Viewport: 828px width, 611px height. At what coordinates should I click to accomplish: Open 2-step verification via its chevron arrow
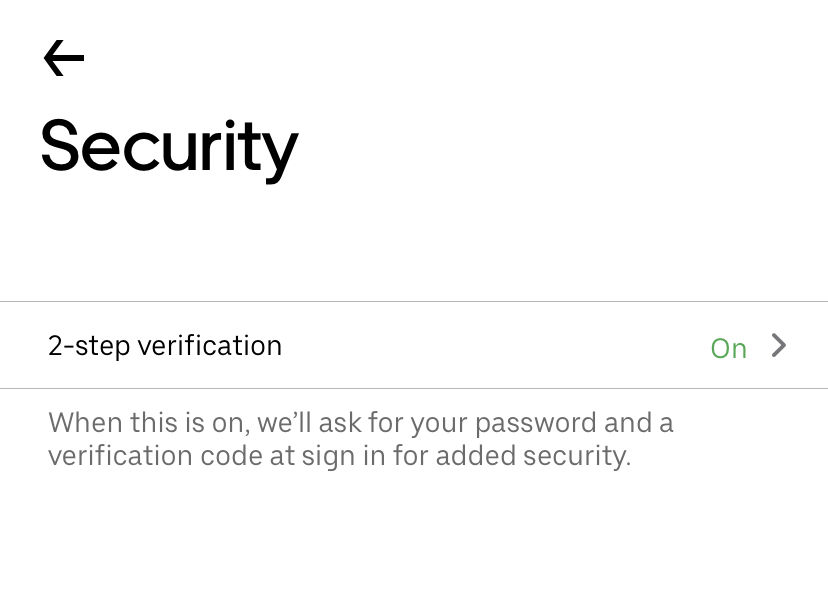[779, 346]
